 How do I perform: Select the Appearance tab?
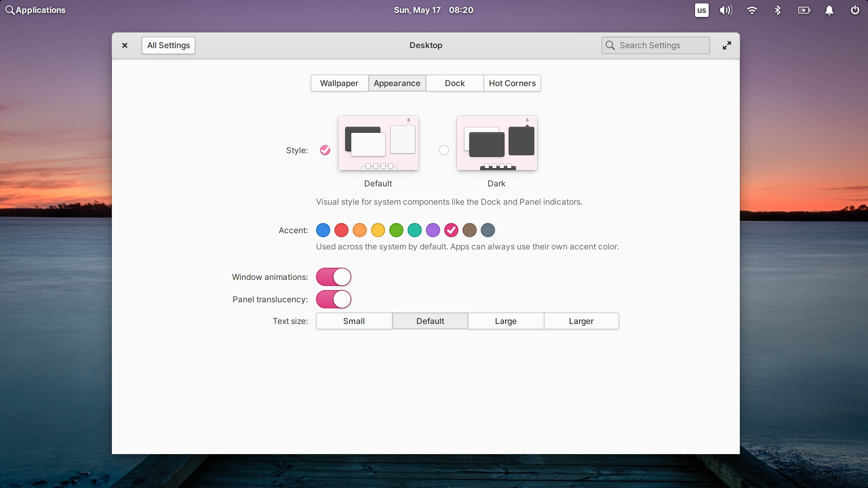pyautogui.click(x=397, y=83)
